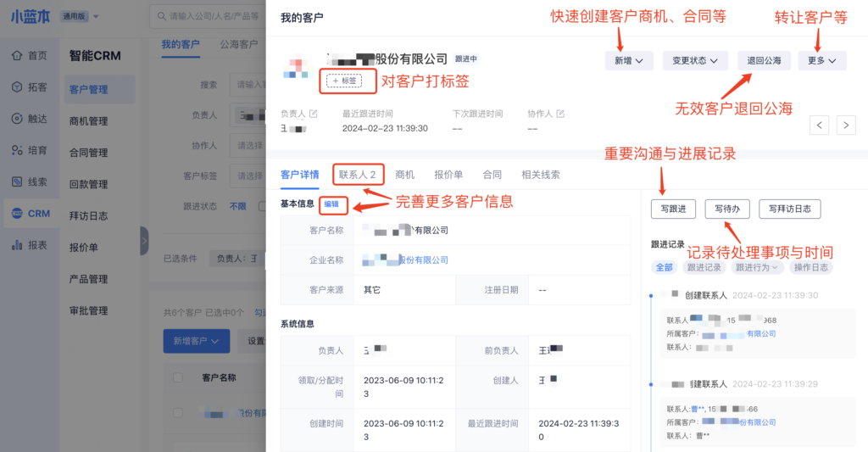Open the 触达 target icon in sidebar

click(x=17, y=119)
